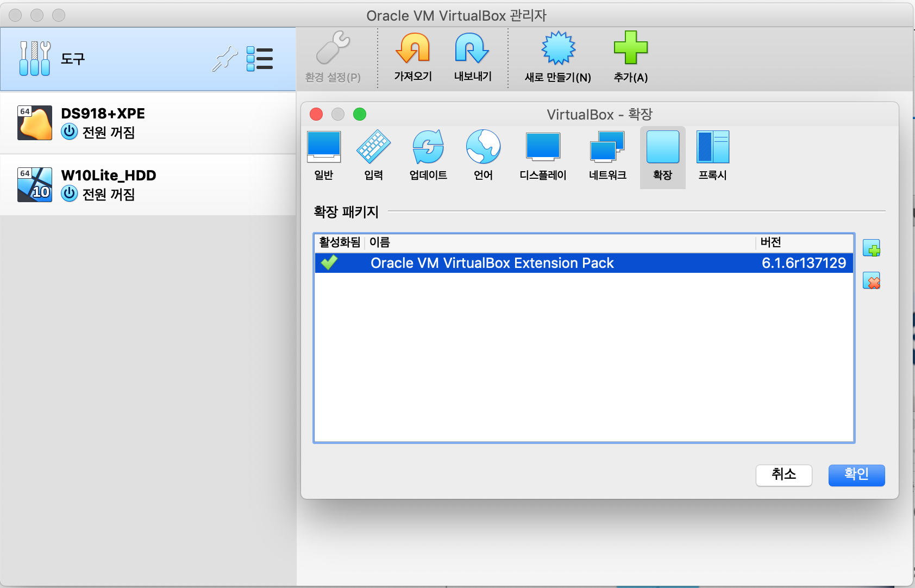Viewport: 915px width, 588px height.
Task: Click the 6.1.6r137129 version cell
Action: coord(804,263)
